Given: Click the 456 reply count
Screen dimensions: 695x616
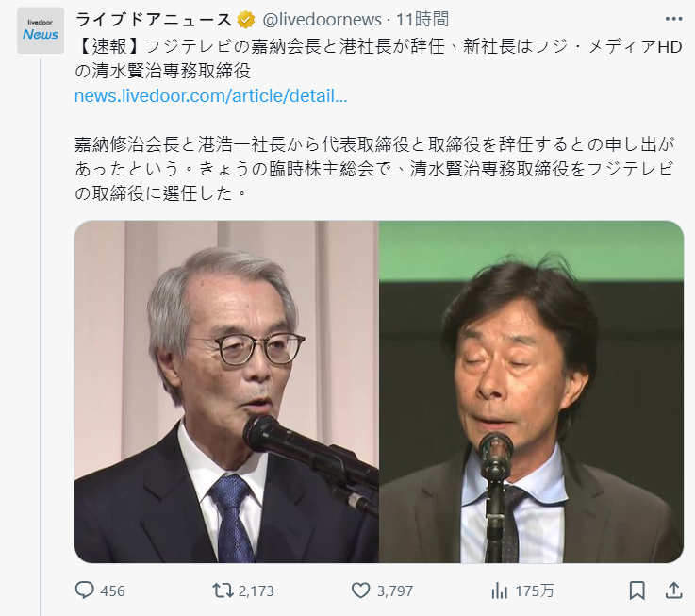Looking at the screenshot, I should (112, 591).
